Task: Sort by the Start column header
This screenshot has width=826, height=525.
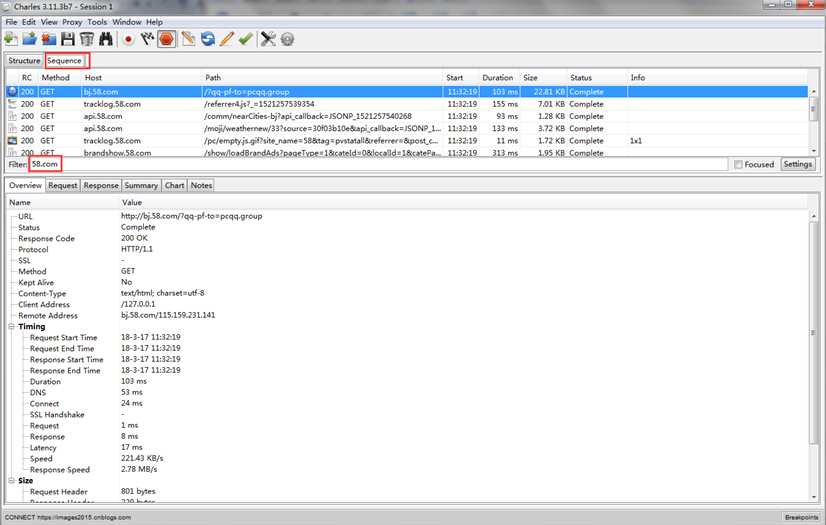Action: tap(461, 77)
